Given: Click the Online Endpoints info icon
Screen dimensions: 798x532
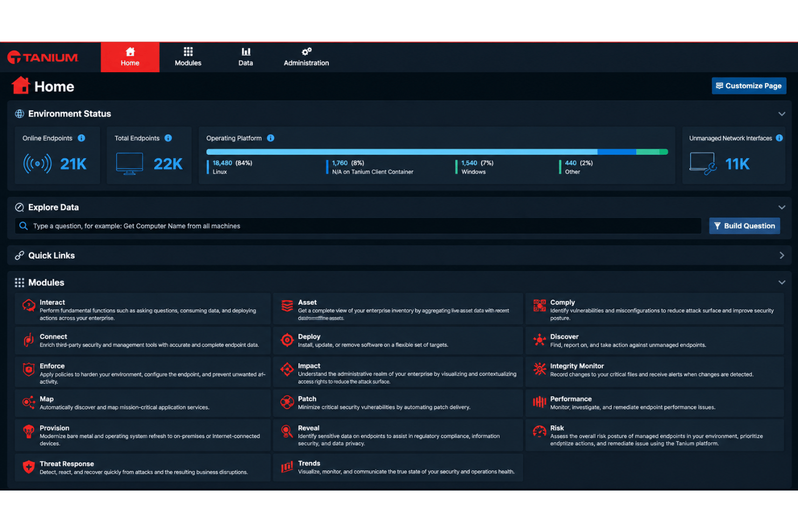Looking at the screenshot, I should (81, 138).
